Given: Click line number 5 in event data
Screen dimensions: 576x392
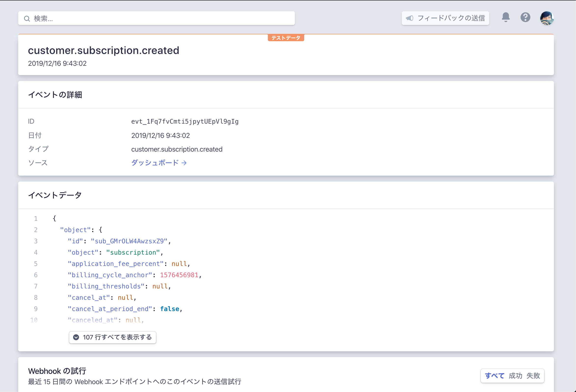Looking at the screenshot, I should click(36, 264).
